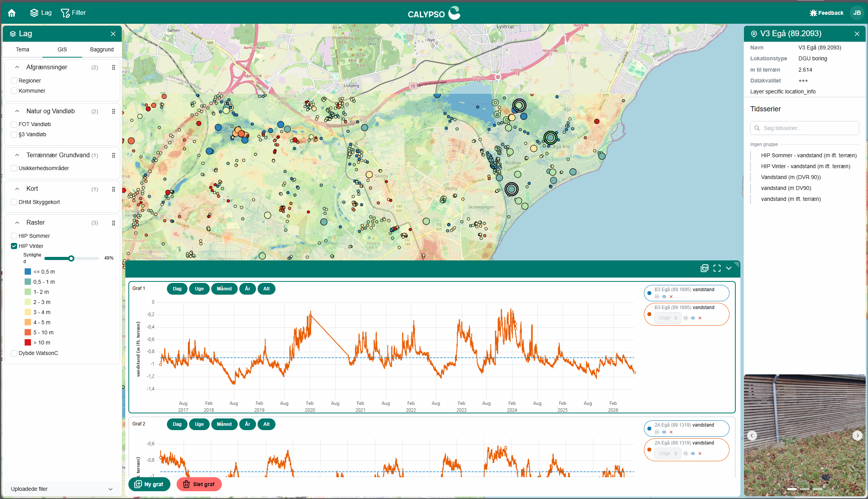This screenshot has height=499, width=868.
Task: Grab the Afgrænsninger group drag handle
Action: (x=114, y=67)
